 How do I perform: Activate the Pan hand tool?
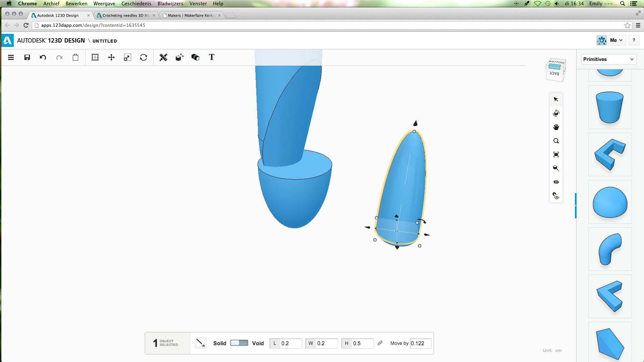point(556,127)
